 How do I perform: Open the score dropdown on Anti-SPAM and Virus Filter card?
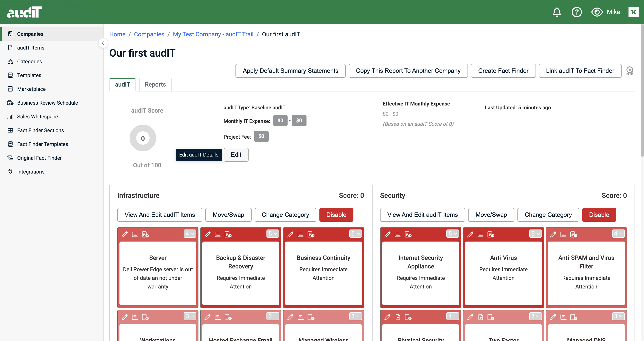tap(618, 234)
